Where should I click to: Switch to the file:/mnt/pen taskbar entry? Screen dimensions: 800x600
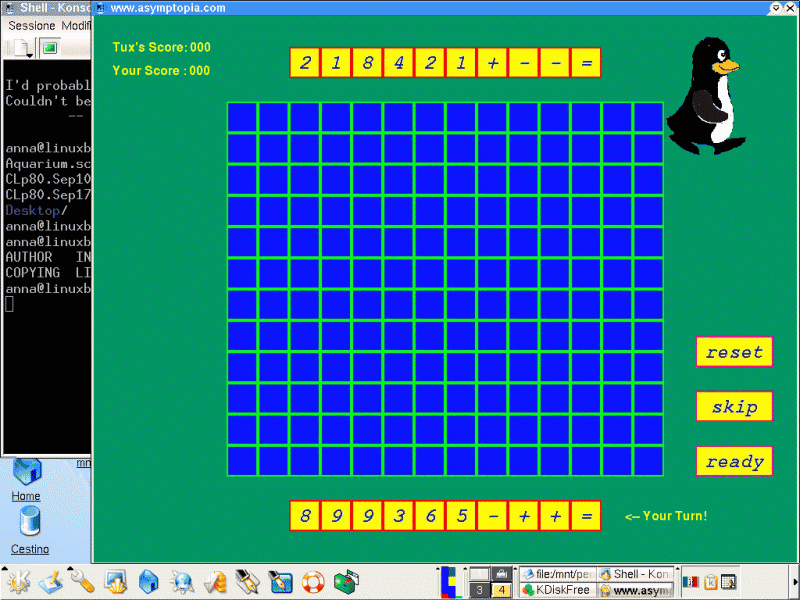tap(558, 574)
